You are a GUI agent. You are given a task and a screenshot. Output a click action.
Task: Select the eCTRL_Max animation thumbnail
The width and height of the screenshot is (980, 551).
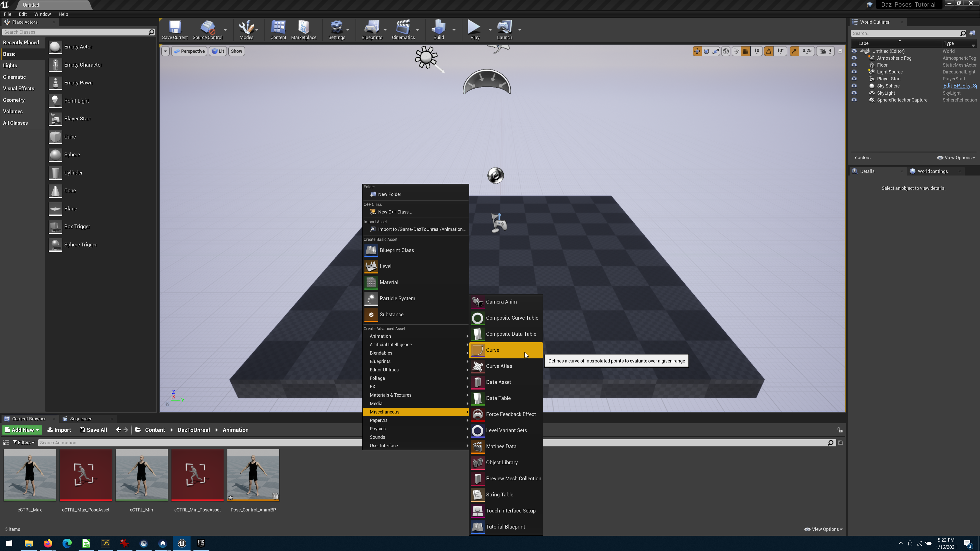click(x=30, y=475)
